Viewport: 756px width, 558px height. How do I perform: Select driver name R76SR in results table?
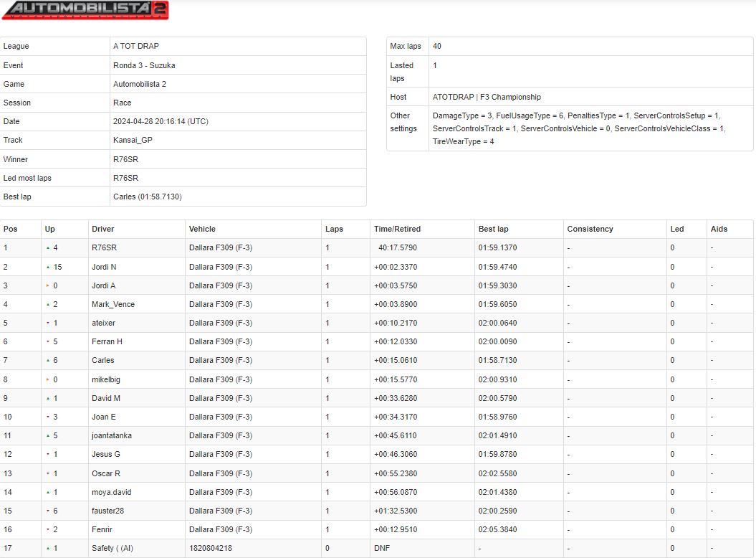click(104, 247)
